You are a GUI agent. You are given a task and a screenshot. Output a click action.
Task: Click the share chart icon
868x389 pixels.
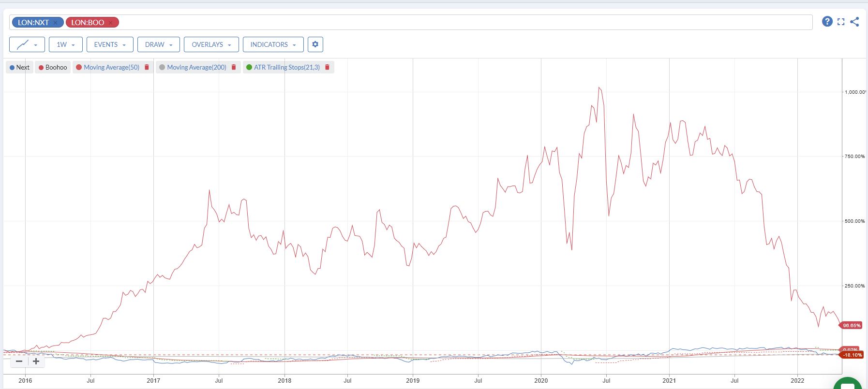[854, 22]
